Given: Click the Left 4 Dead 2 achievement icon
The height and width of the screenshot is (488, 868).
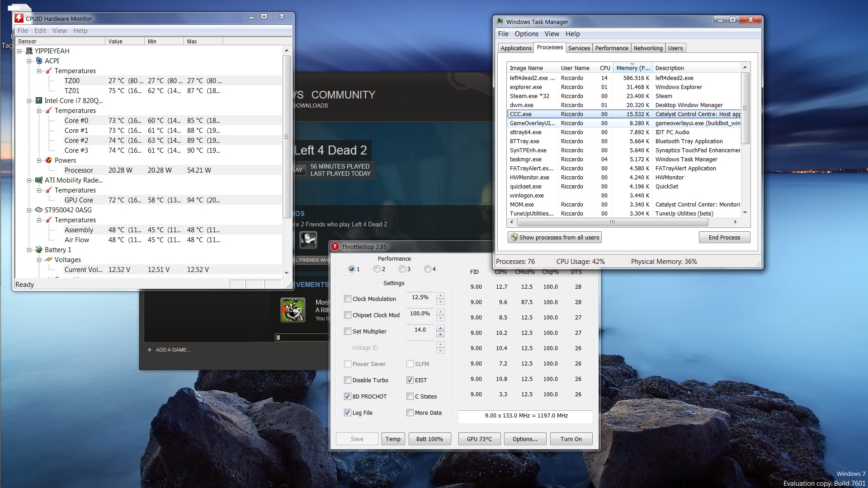Looking at the screenshot, I should point(293,310).
